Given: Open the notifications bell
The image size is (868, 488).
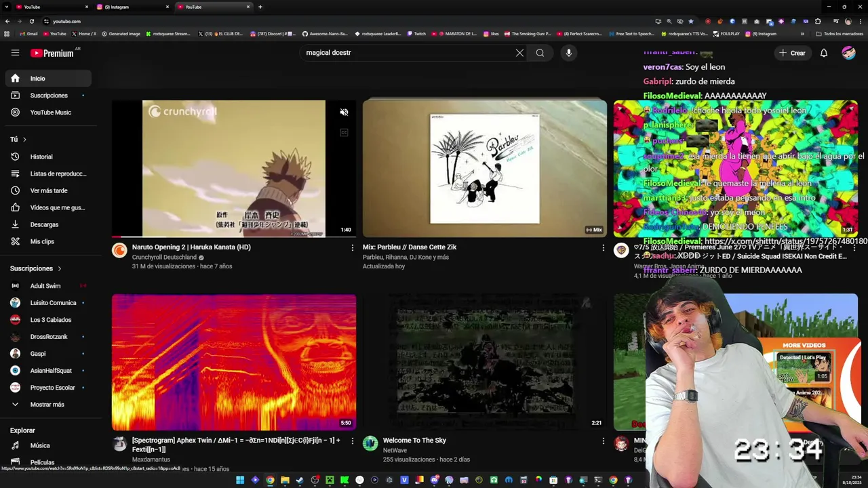Looking at the screenshot, I should click(x=824, y=53).
